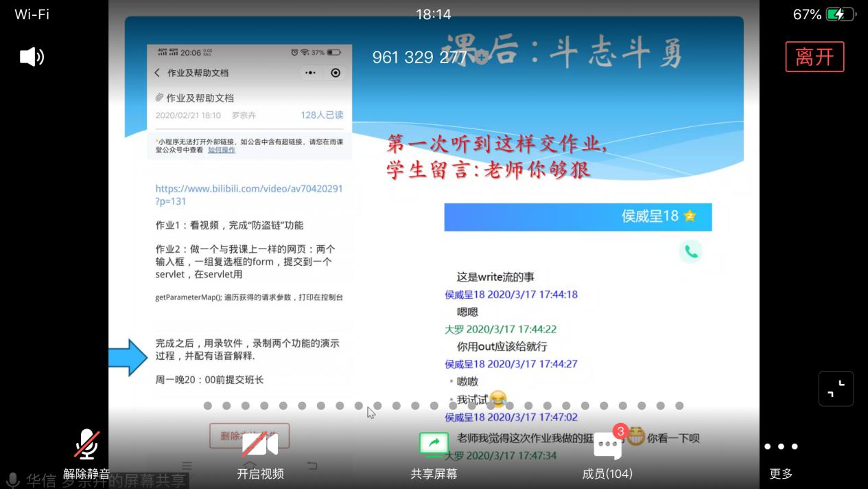Leave the meeting with 离开 button
The height and width of the screenshot is (489, 868).
click(814, 56)
